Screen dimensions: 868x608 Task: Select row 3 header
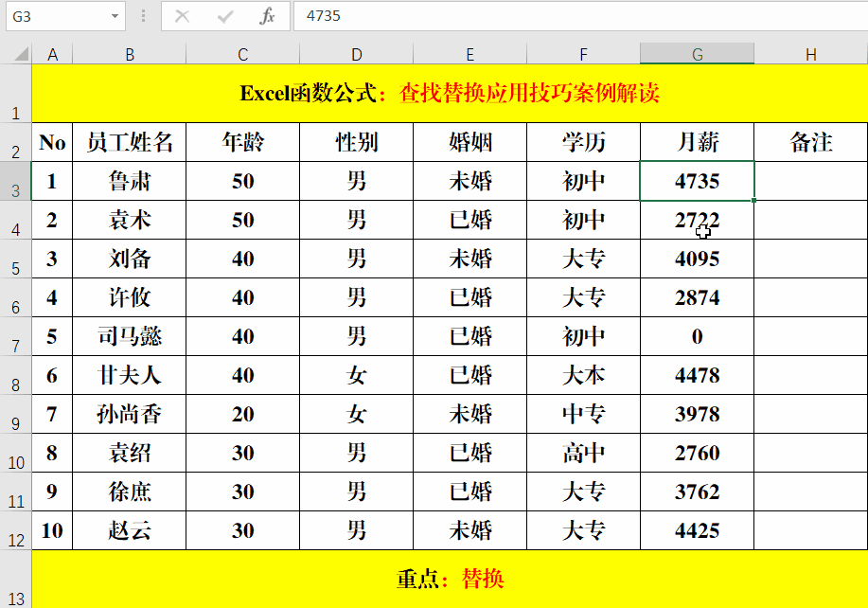[15, 181]
